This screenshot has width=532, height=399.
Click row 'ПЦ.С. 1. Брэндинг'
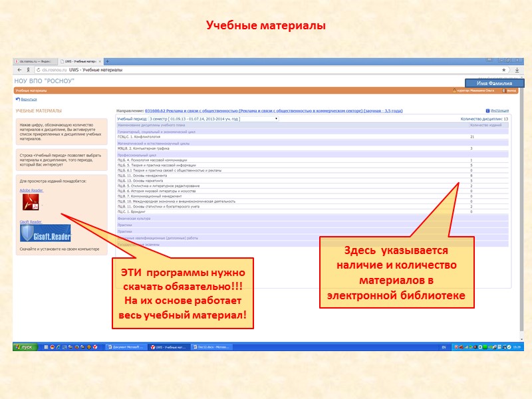coord(312,211)
